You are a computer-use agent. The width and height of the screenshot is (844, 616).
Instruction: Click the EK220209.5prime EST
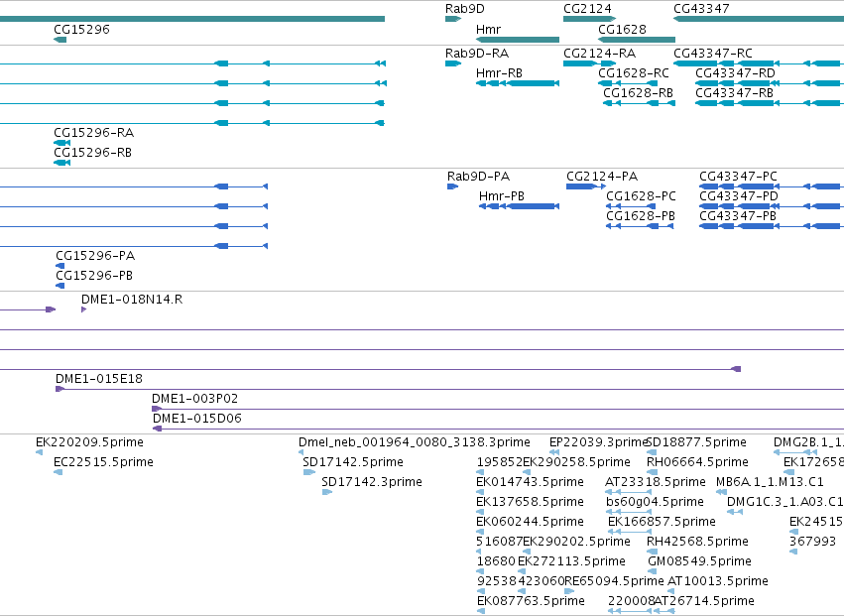coord(40,452)
